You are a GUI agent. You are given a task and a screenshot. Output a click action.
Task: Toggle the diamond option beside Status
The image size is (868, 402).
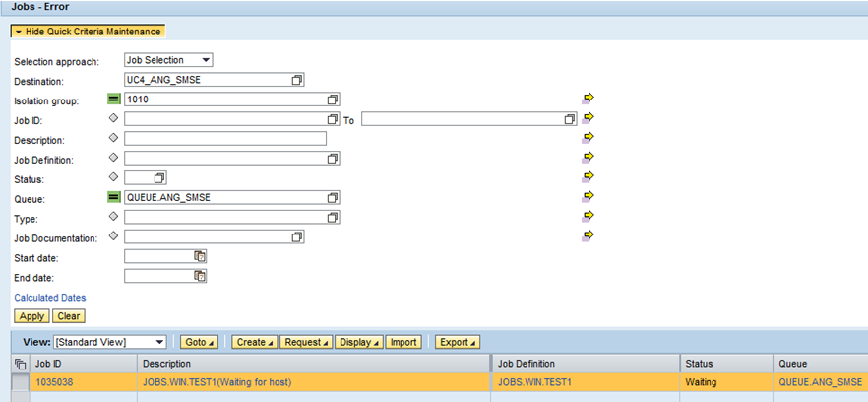pyautogui.click(x=114, y=177)
